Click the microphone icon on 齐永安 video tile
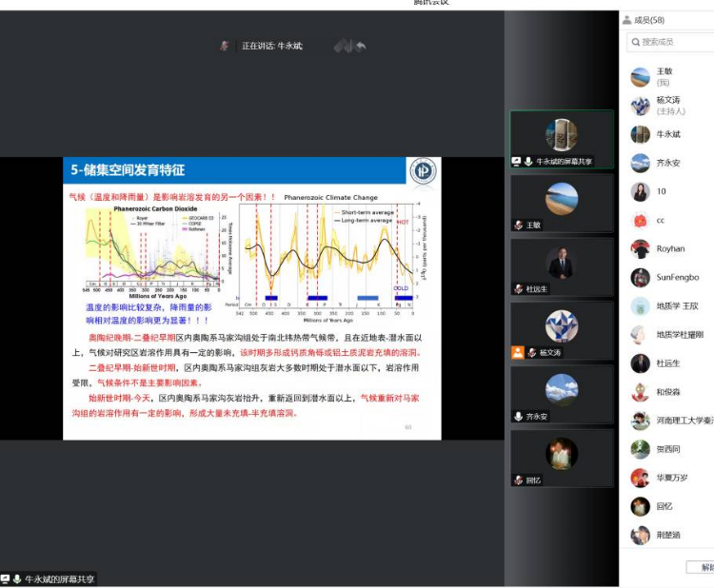 (x=518, y=416)
